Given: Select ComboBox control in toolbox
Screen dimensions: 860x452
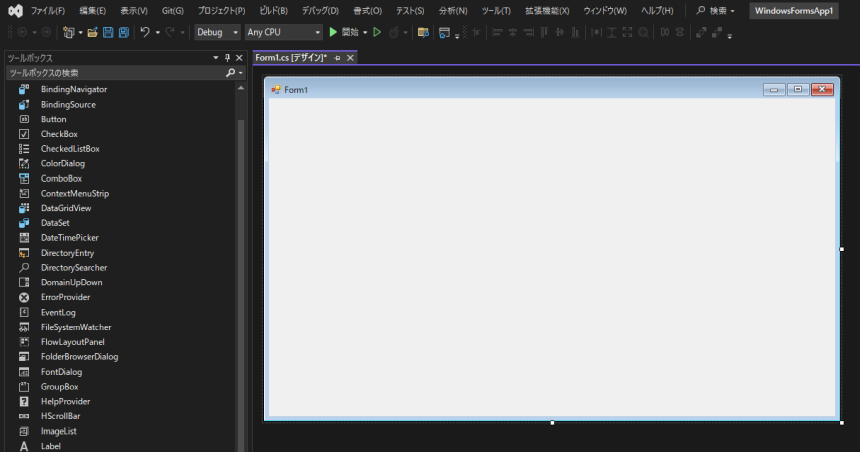Looking at the screenshot, I should 61,178.
